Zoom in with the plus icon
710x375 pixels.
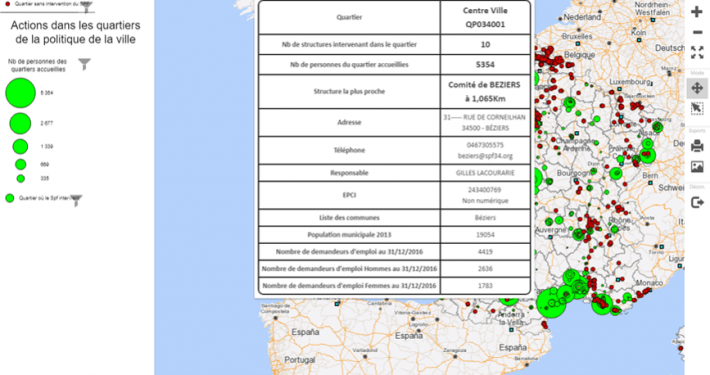coord(697,12)
